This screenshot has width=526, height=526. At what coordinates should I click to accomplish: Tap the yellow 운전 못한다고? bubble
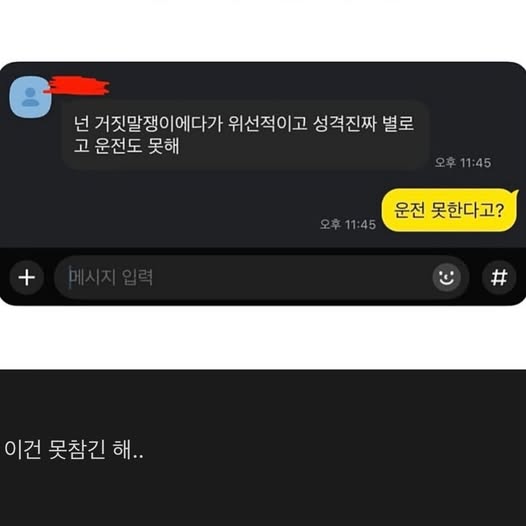pos(449,210)
